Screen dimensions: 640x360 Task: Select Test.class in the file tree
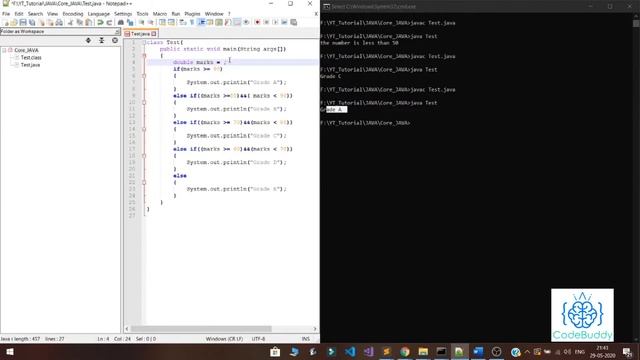31,58
